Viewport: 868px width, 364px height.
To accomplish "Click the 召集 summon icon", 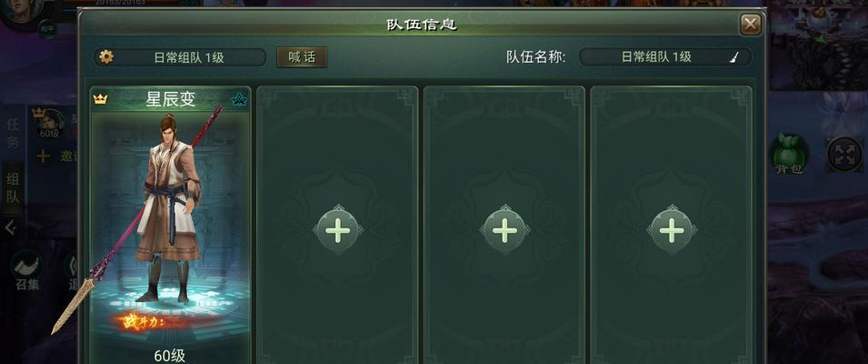I will pos(27,271).
